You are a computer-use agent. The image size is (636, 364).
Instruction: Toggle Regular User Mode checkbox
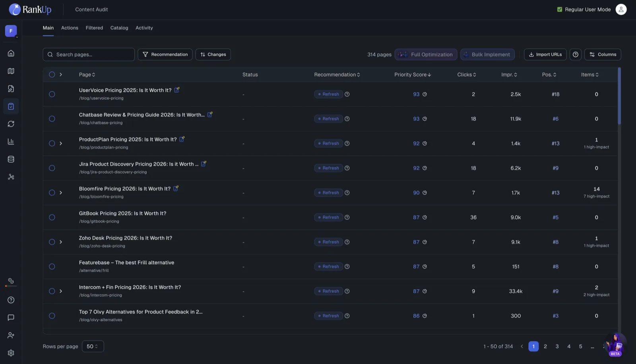(x=560, y=10)
